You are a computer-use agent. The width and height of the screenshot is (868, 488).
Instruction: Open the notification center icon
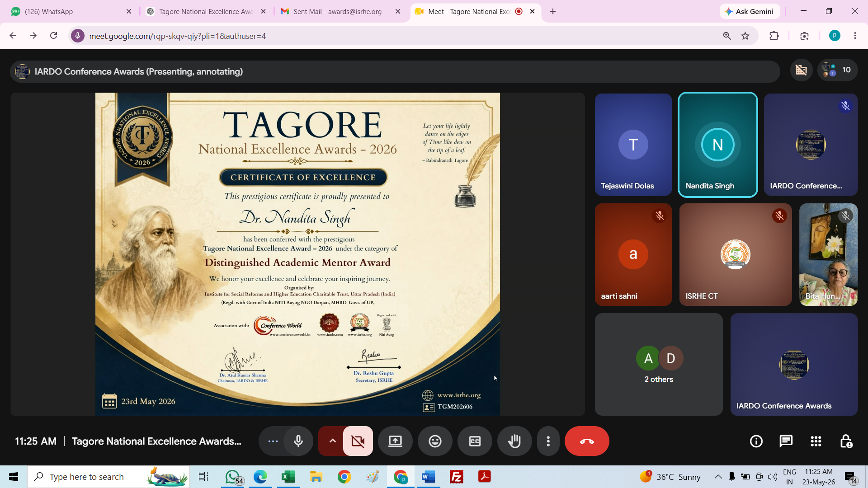[850, 477]
